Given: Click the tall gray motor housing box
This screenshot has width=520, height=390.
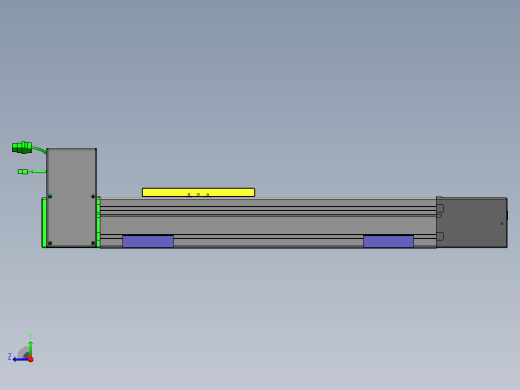Looking at the screenshot, I should [71, 197].
